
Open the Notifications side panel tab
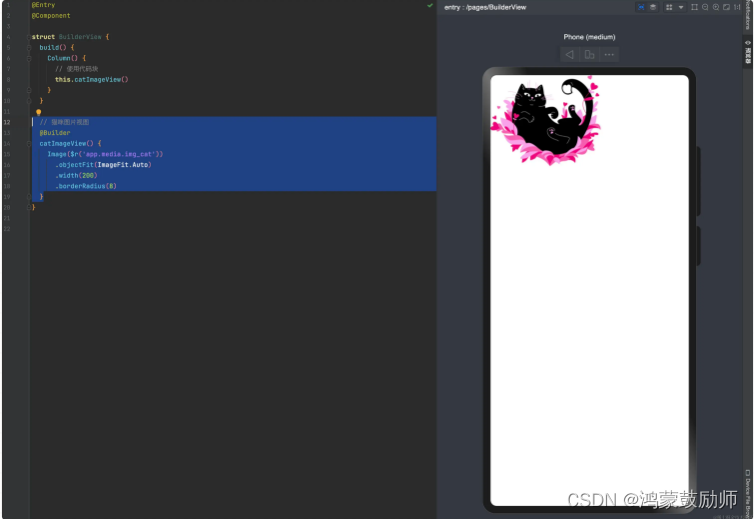(x=748, y=15)
